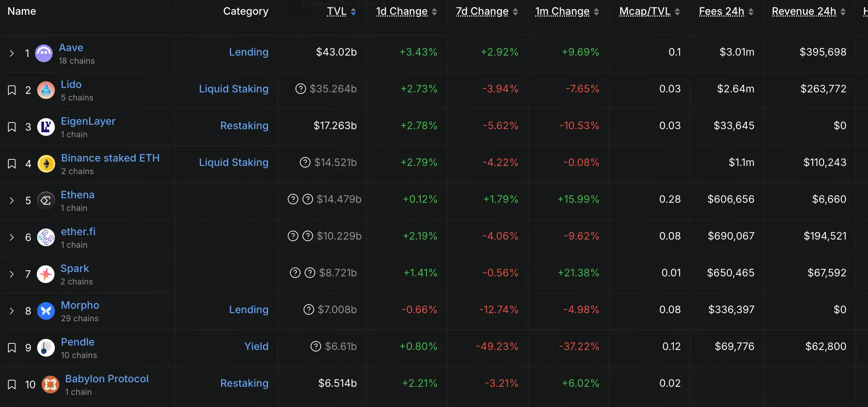Click the question icon beside Pendle's $6.61b
The image size is (868, 407).
(x=316, y=346)
